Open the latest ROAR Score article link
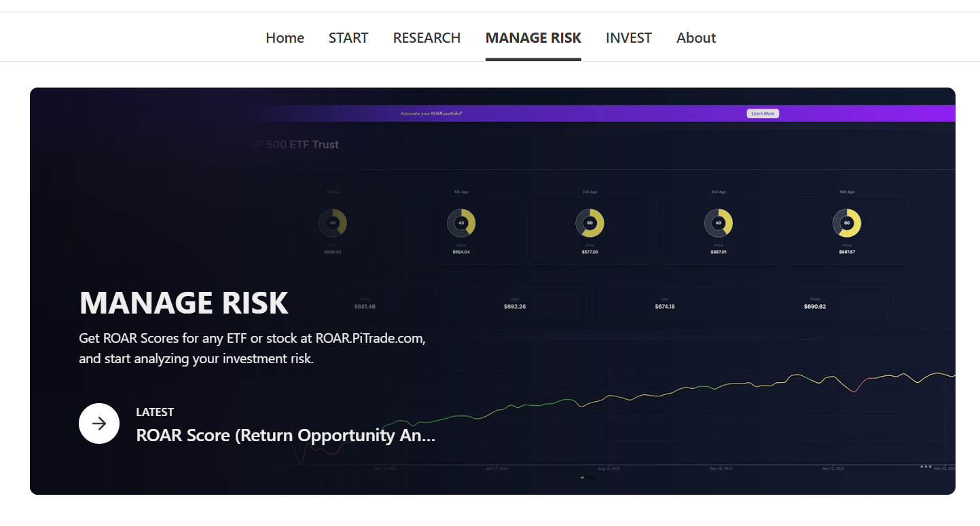Screen dimensions: 980x526 point(285,435)
